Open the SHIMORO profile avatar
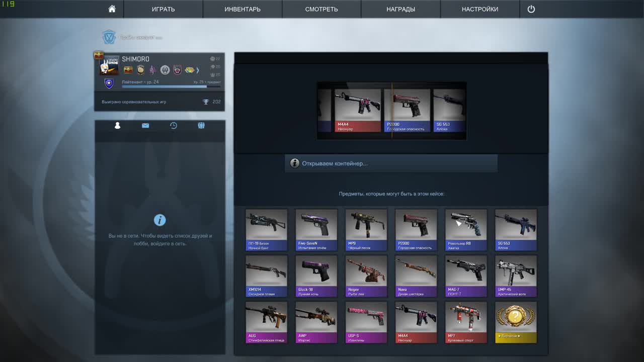644x362 pixels. tap(109, 65)
